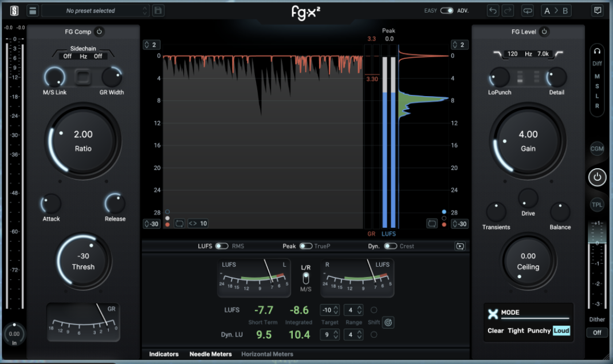613x364 pixels.
Task: Click the Release knob
Action: click(115, 203)
